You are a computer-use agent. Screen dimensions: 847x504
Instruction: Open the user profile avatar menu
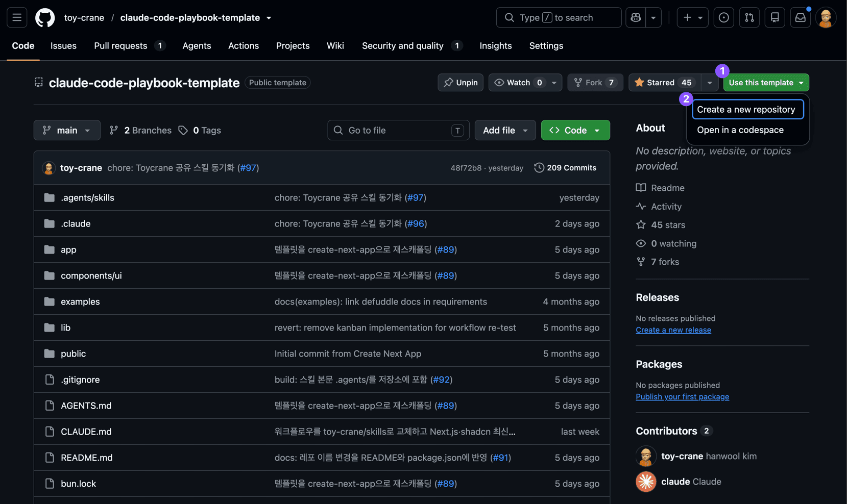coord(826,17)
